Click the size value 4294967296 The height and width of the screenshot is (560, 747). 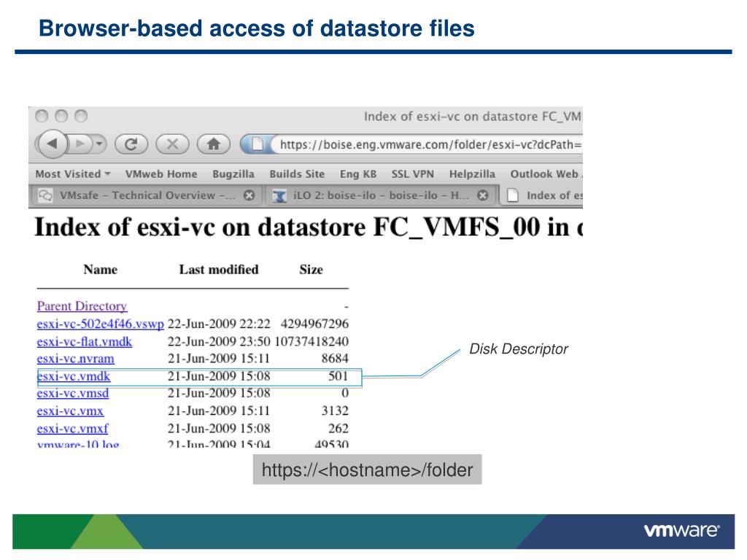coord(314,324)
